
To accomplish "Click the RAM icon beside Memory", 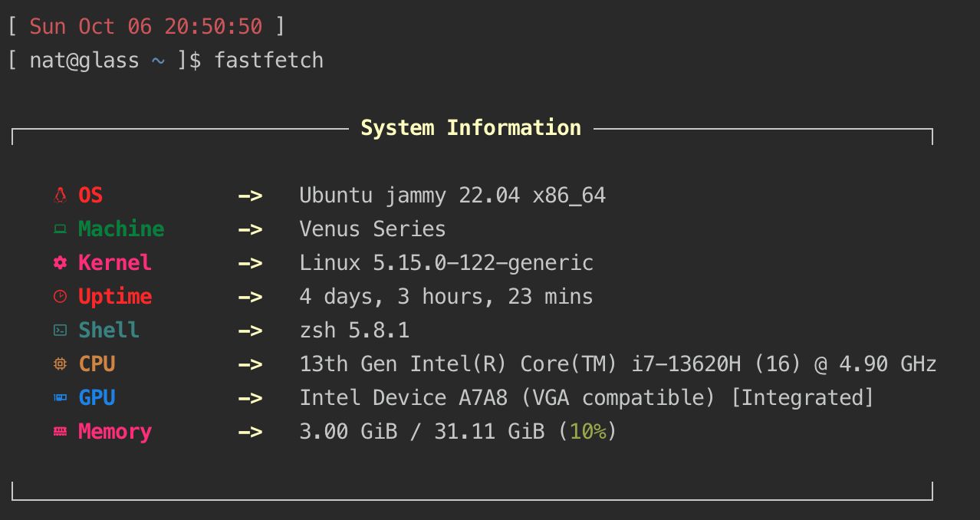I will click(x=60, y=432).
